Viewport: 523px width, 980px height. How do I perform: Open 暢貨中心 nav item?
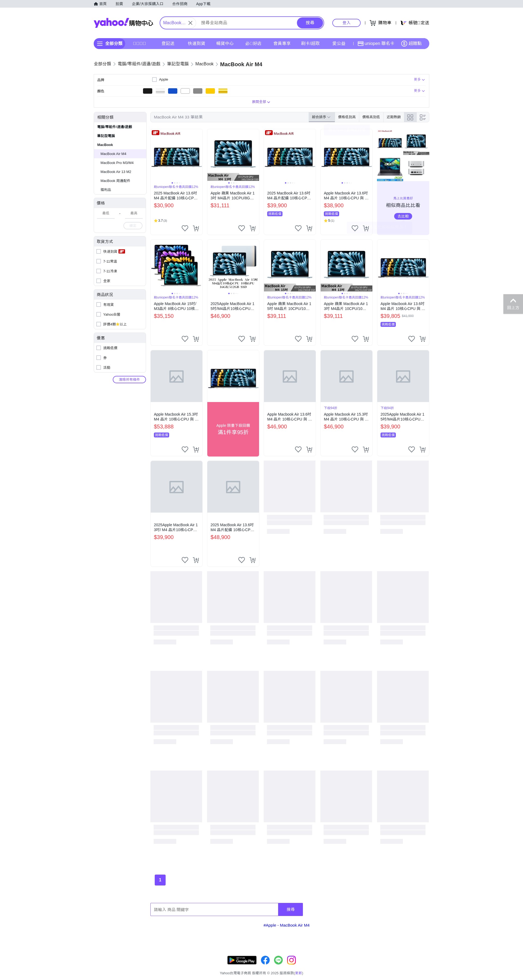(225, 43)
